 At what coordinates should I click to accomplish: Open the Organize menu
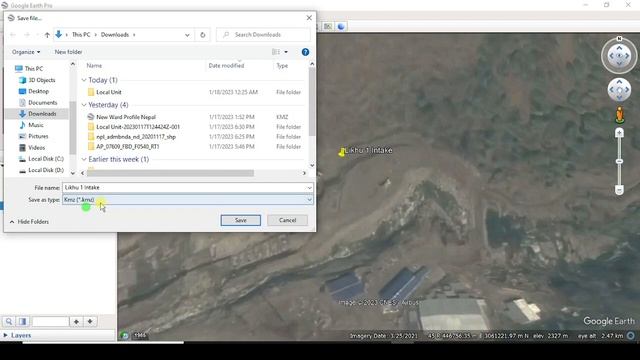(26, 52)
